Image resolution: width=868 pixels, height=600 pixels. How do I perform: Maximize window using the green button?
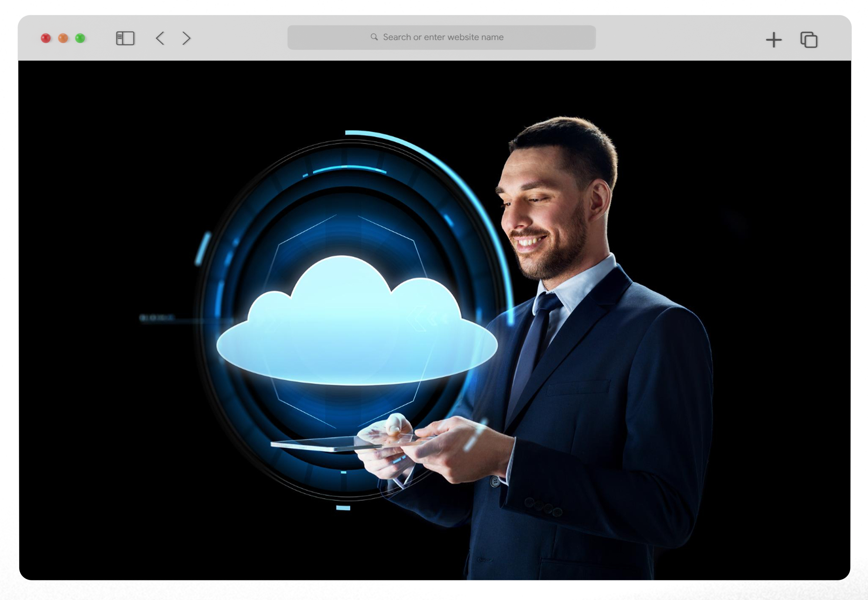point(81,38)
